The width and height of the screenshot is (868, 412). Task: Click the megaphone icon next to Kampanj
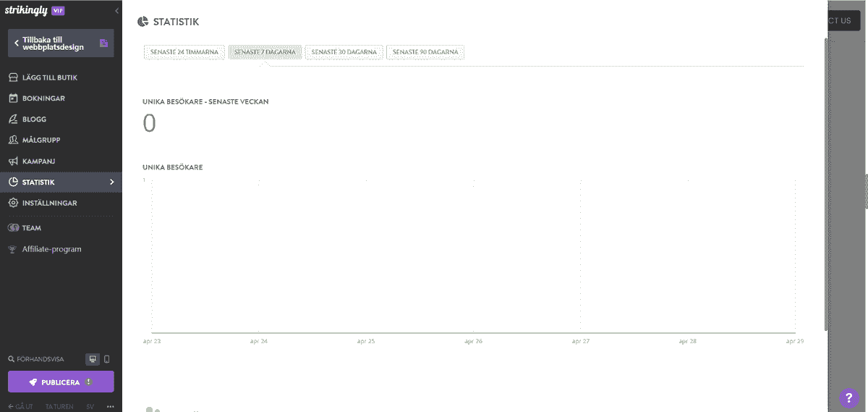click(13, 161)
